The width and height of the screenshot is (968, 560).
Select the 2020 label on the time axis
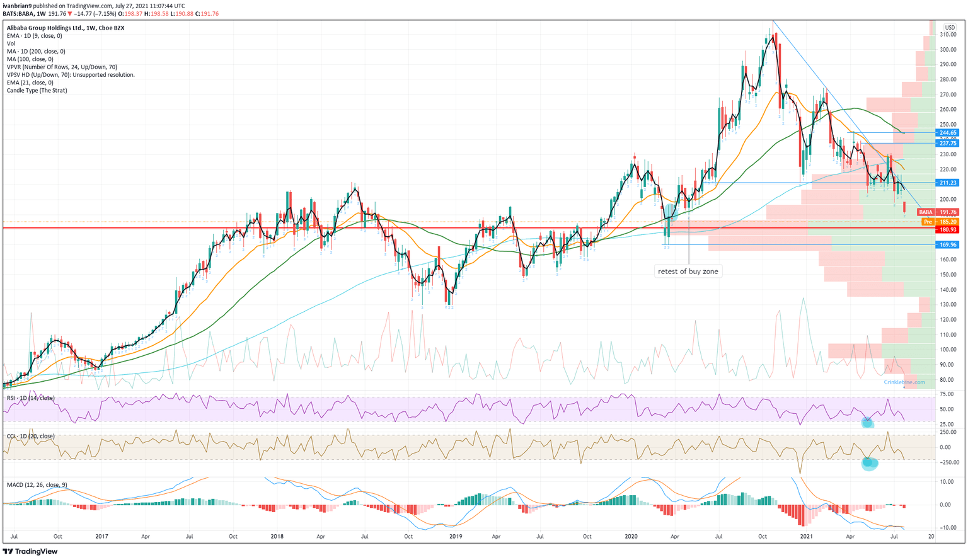coord(631,537)
